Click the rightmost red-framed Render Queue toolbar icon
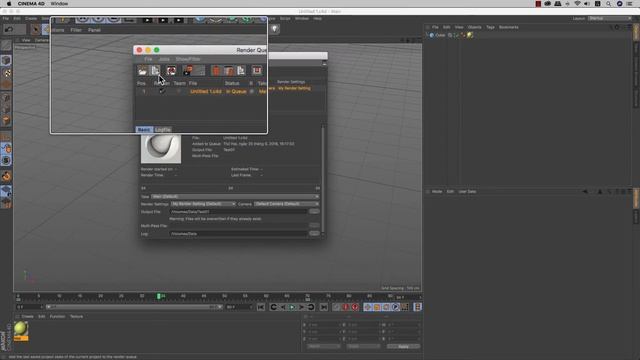The height and width of the screenshot is (360, 640). tap(257, 71)
